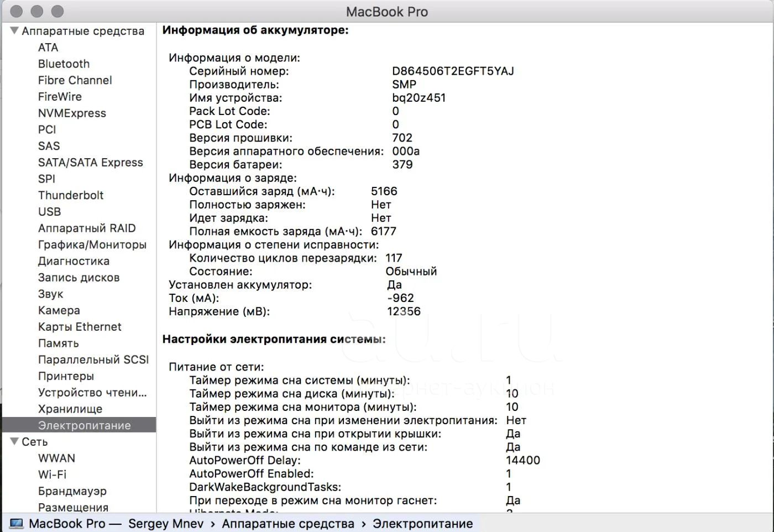Select FireWire in the sidebar
The width and height of the screenshot is (774, 532).
(60, 97)
